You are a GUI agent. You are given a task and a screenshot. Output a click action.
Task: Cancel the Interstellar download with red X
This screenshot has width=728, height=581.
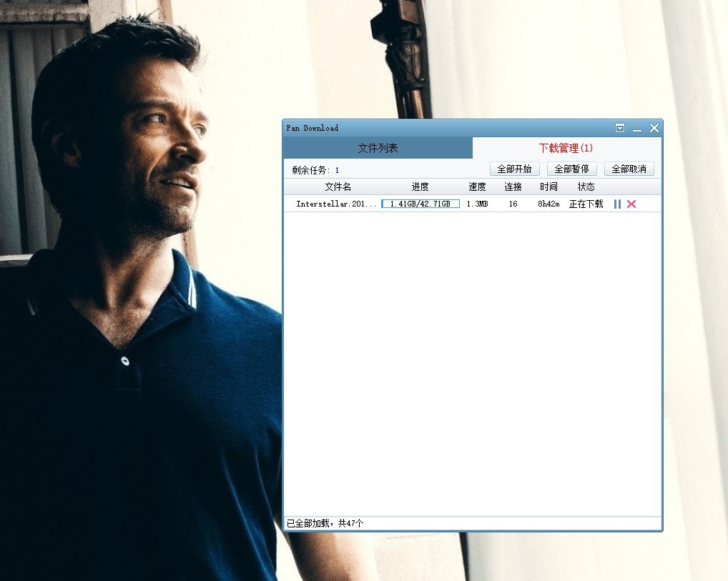pyautogui.click(x=631, y=204)
